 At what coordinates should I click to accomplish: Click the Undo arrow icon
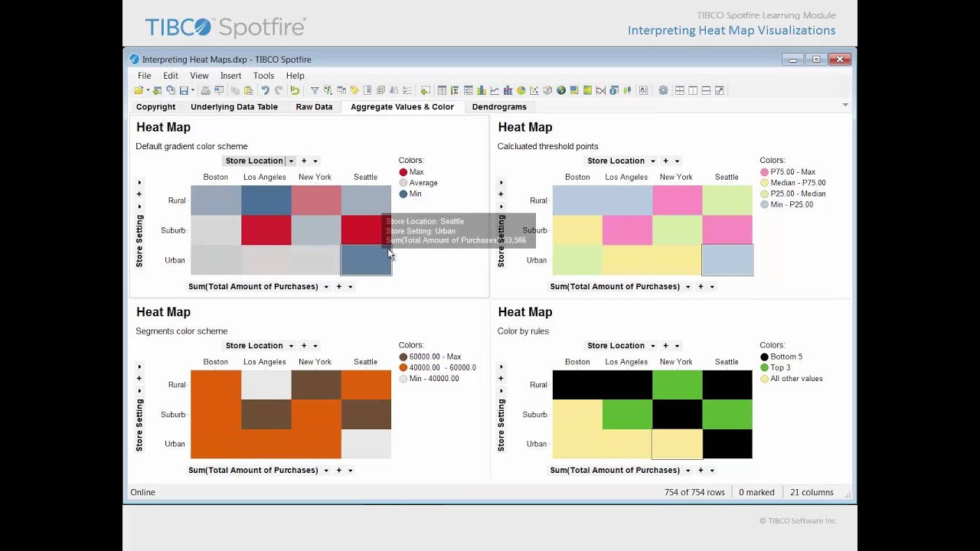[266, 90]
